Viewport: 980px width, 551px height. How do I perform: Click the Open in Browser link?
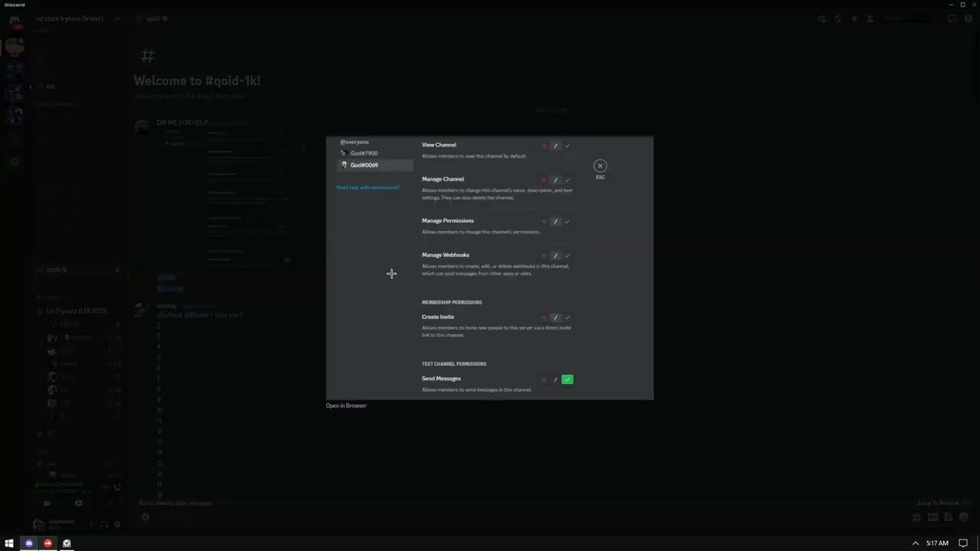(346, 406)
